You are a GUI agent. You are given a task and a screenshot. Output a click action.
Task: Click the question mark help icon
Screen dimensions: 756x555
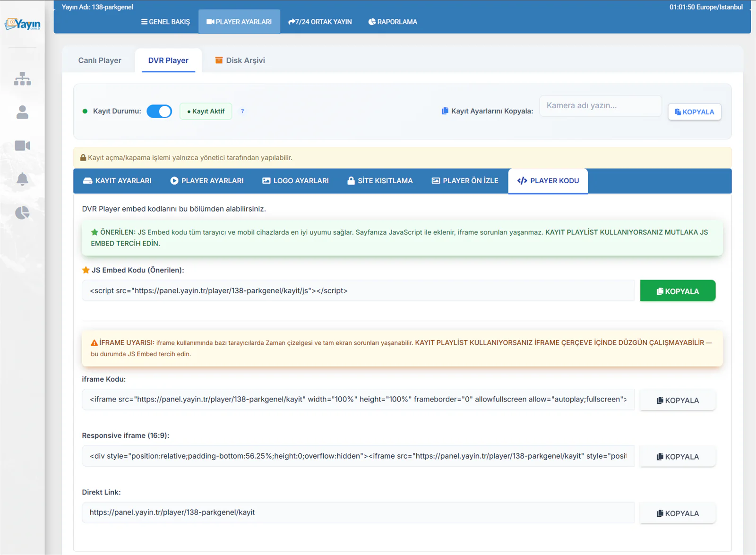[242, 111]
